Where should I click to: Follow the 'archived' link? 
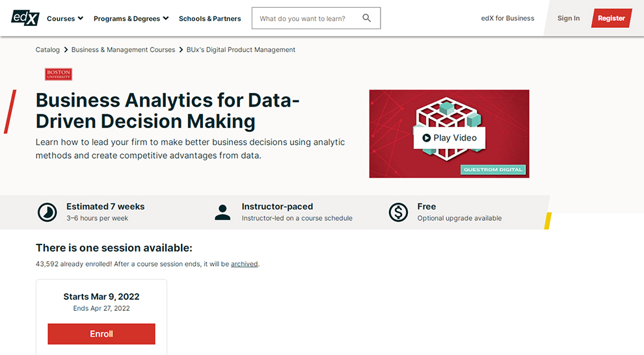point(245,264)
